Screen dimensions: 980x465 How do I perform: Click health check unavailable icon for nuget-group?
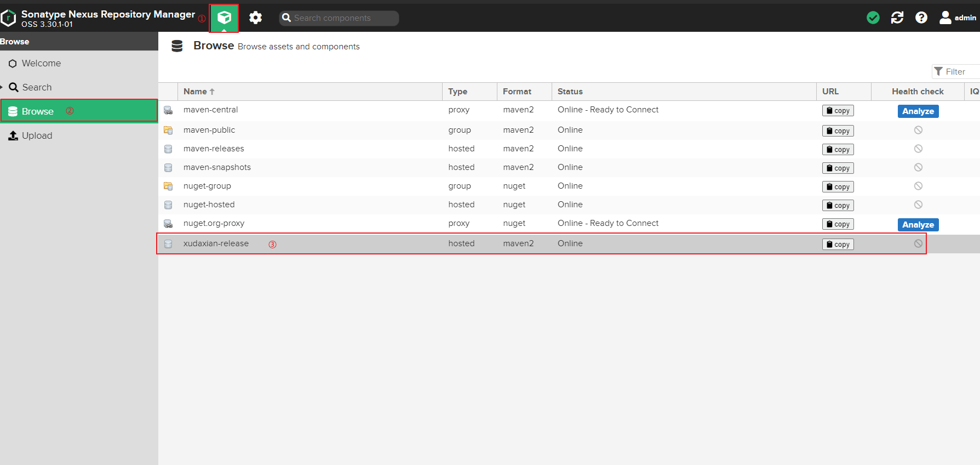click(x=918, y=186)
